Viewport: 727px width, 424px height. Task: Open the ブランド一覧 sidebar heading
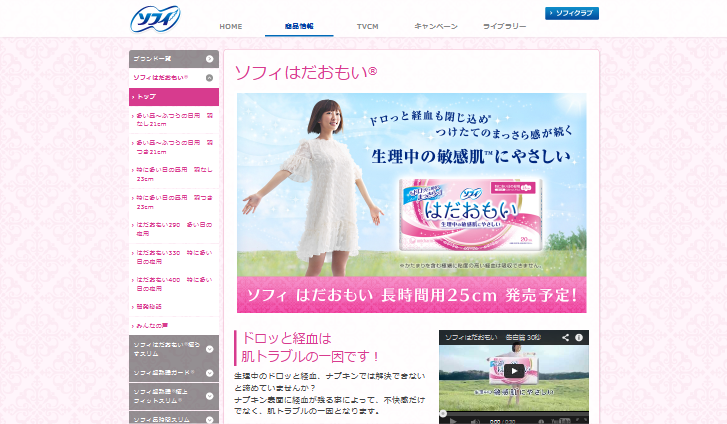click(174, 59)
